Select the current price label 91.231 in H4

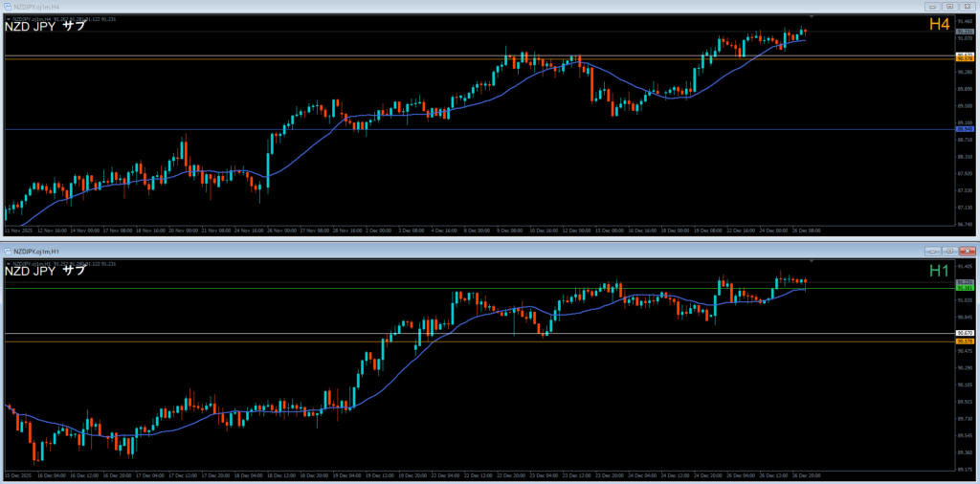point(965,32)
